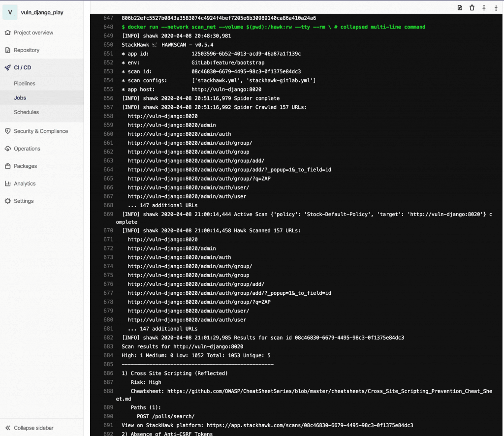Click the Collapse sidebar double-chevron icon
The width and height of the screenshot is (504, 436).
[8, 428]
